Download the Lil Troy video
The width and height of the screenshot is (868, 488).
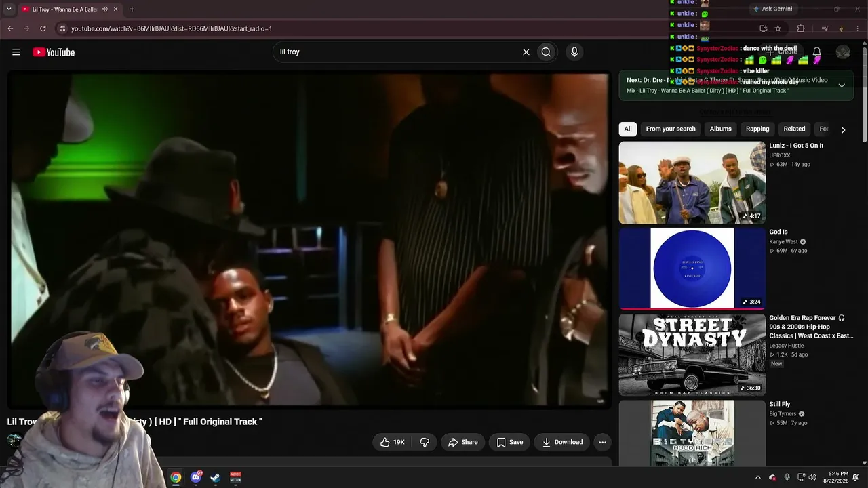click(562, 442)
